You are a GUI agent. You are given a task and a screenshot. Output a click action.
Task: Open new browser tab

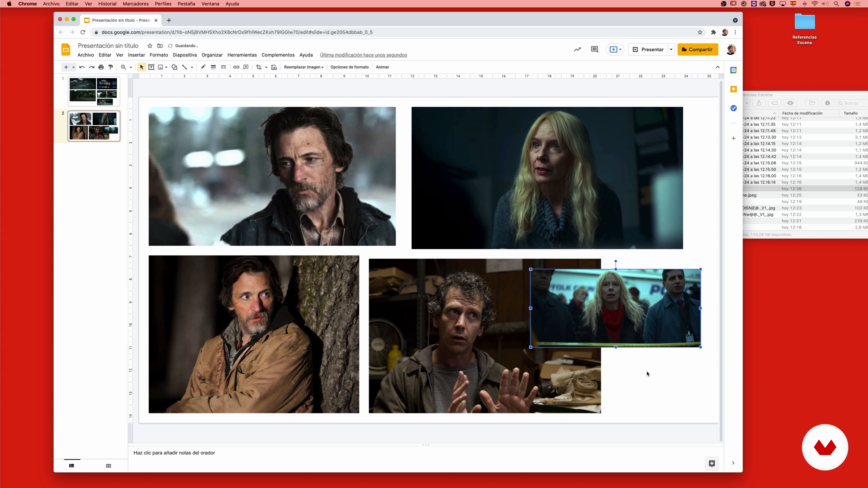tap(169, 20)
